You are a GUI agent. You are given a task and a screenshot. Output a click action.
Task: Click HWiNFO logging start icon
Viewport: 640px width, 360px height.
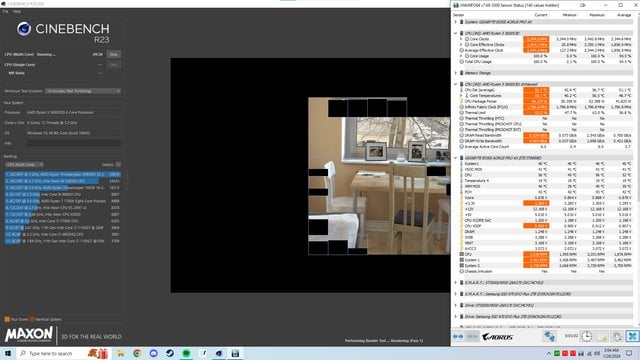click(602, 336)
